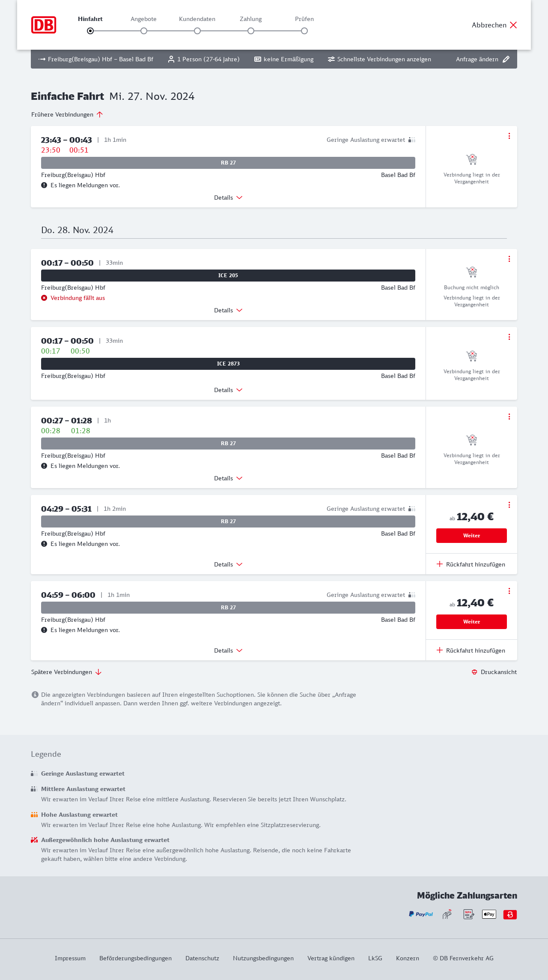Viewport: 548px width, 980px height.
Task: Click the keine Ermäßigung option
Action: tap(284, 59)
